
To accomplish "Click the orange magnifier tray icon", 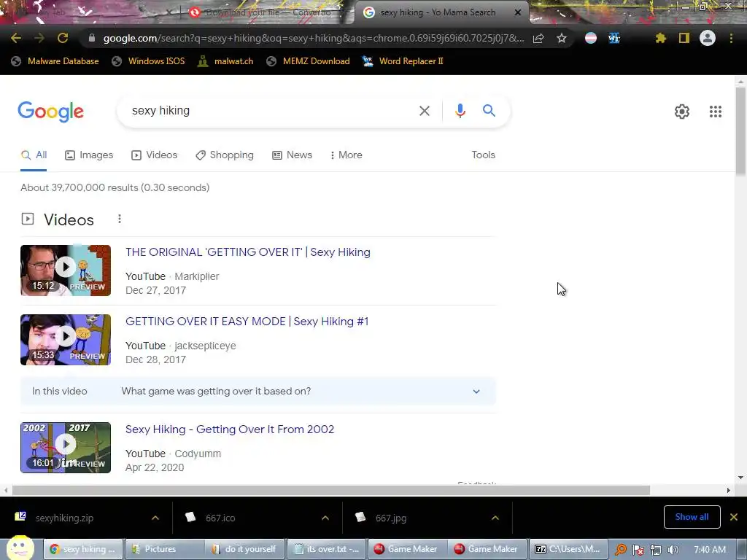I will click(620, 550).
